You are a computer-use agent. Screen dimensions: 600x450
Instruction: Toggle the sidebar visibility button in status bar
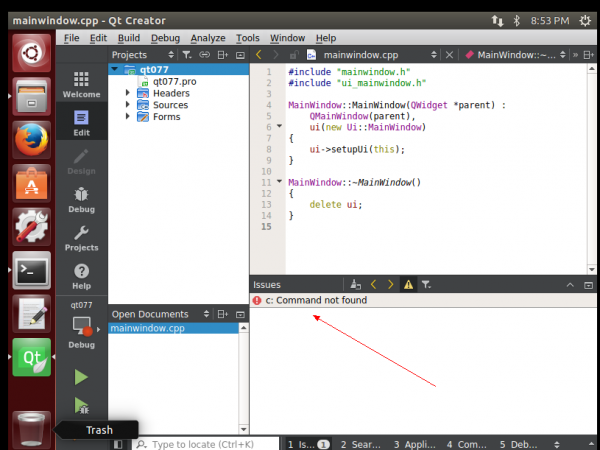(x=119, y=443)
